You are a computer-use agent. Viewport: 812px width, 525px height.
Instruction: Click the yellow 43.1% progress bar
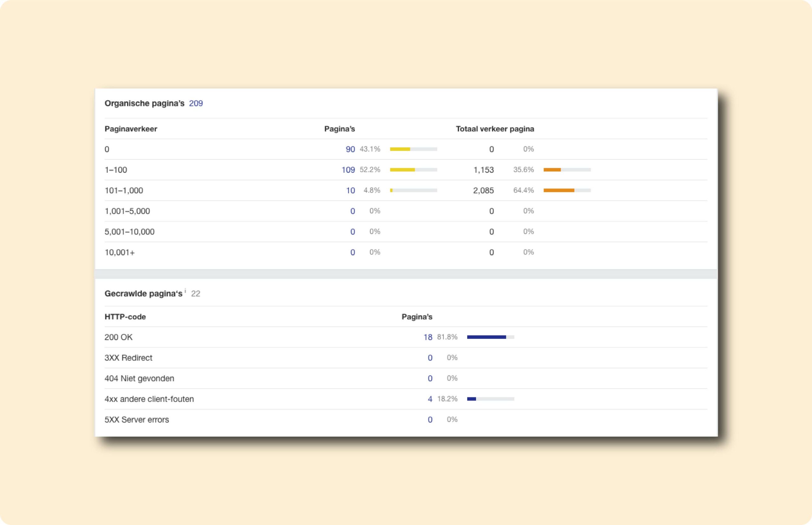(x=414, y=149)
